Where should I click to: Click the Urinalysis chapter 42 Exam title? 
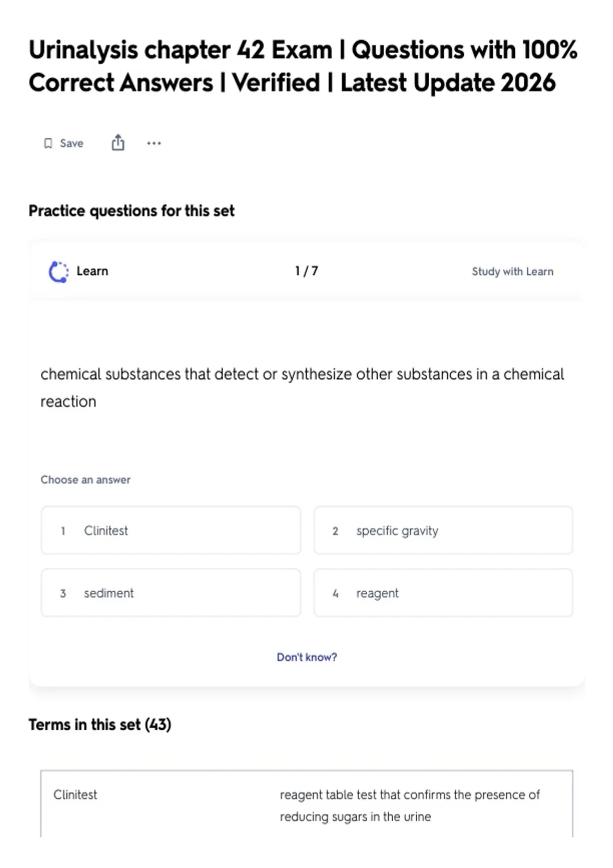tap(303, 66)
